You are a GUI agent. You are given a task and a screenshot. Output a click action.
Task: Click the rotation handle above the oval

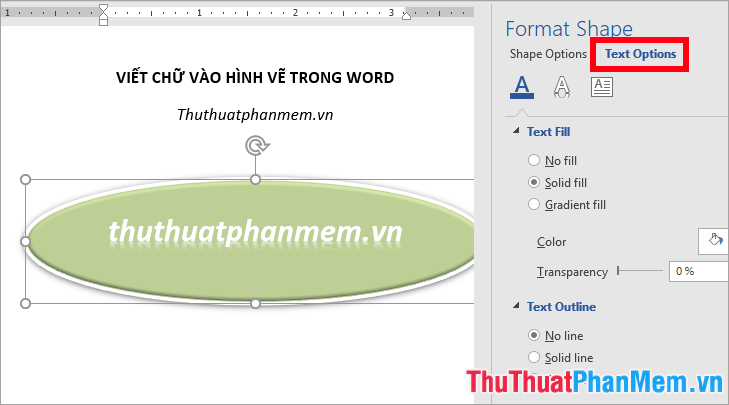coord(257,146)
